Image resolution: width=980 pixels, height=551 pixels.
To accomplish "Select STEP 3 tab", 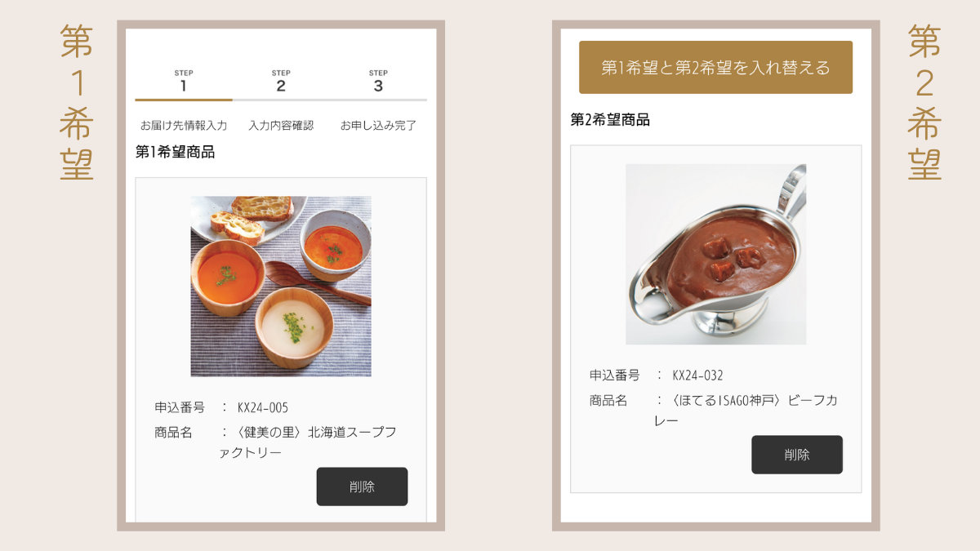I will click(378, 82).
